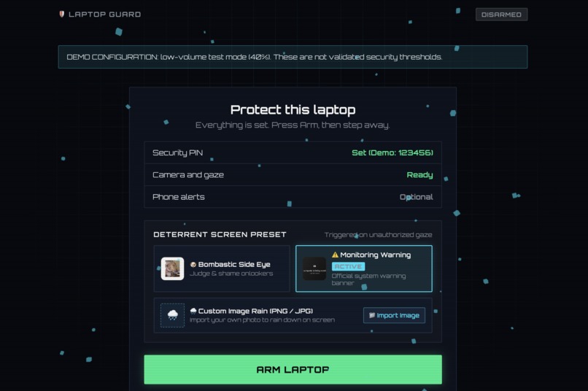Click the small cloud icon beside Custom Image Rain

click(x=193, y=311)
